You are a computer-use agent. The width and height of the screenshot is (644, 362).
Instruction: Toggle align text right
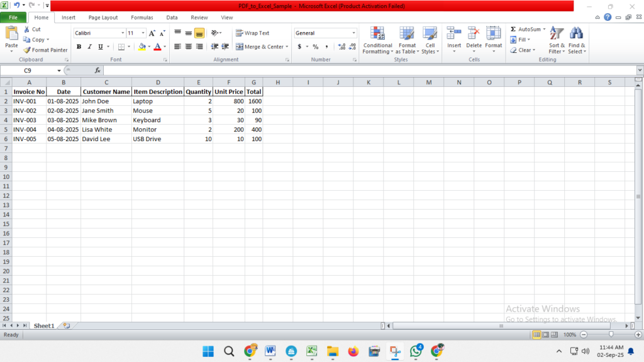199,47
